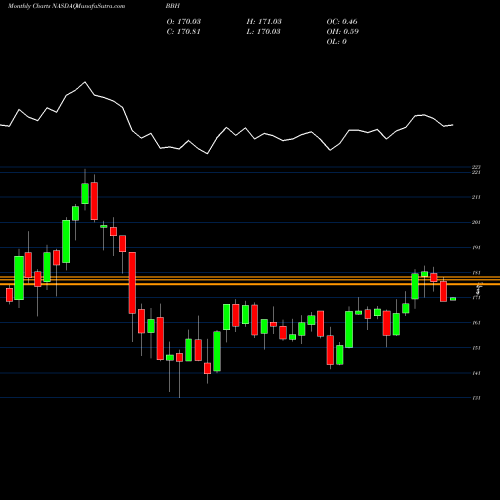Viewport: 500px width, 500px height.
Task: Click the 221 price axis label
Action: (x=476, y=172)
